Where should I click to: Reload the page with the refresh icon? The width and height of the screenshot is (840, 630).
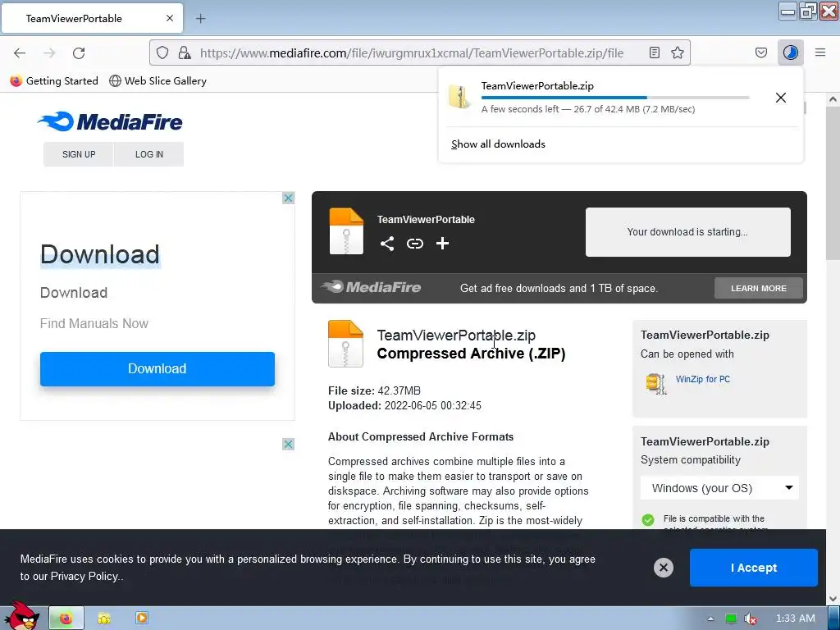click(x=79, y=53)
